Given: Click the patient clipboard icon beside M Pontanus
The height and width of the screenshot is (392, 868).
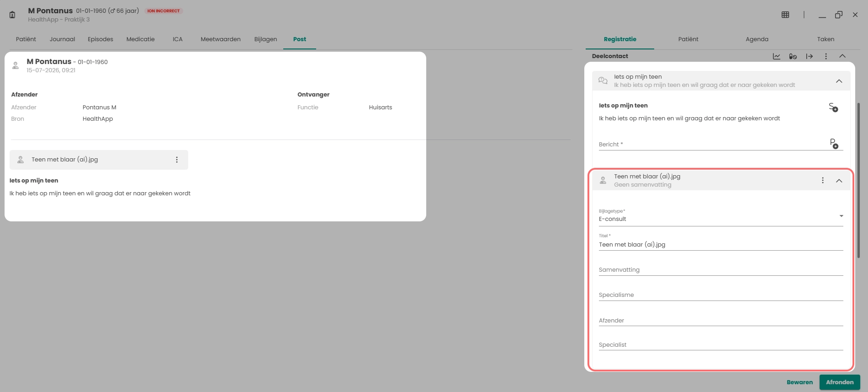Looking at the screenshot, I should tap(12, 15).
